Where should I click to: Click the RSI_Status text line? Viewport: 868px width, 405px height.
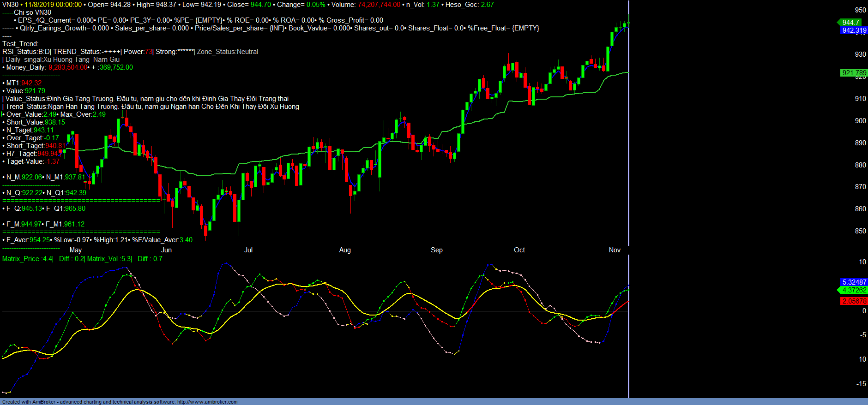[x=26, y=52]
